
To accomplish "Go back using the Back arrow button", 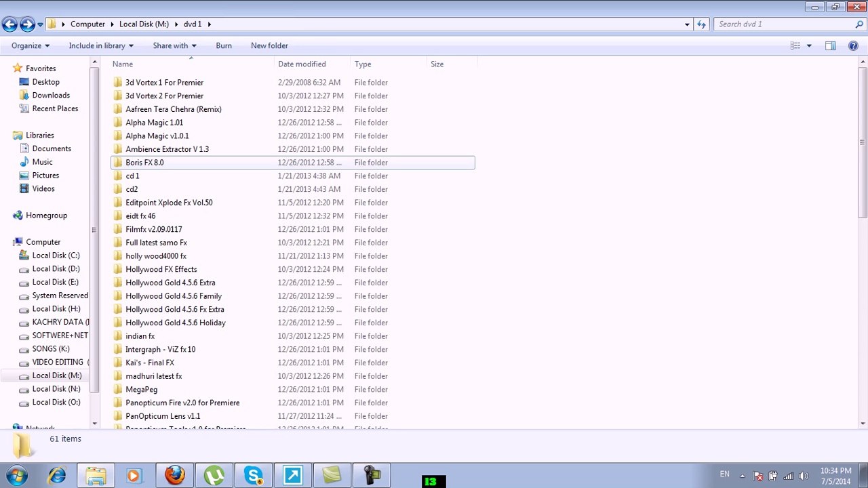I will pyautogui.click(x=9, y=24).
